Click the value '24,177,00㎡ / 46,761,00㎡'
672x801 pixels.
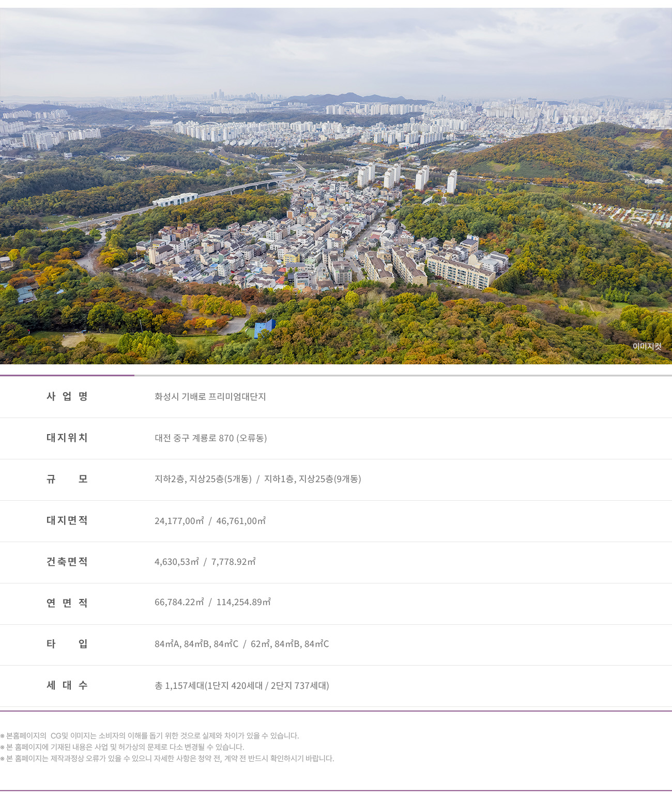210,520
